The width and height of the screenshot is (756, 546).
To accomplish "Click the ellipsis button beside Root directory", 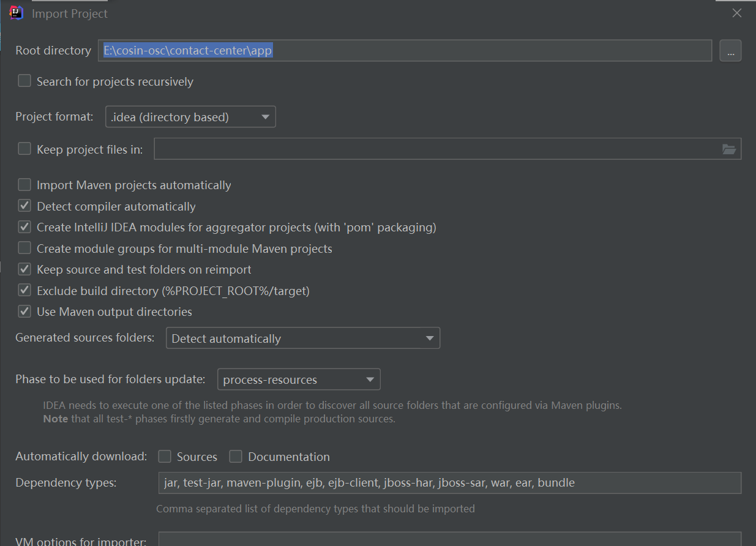I will tap(730, 51).
